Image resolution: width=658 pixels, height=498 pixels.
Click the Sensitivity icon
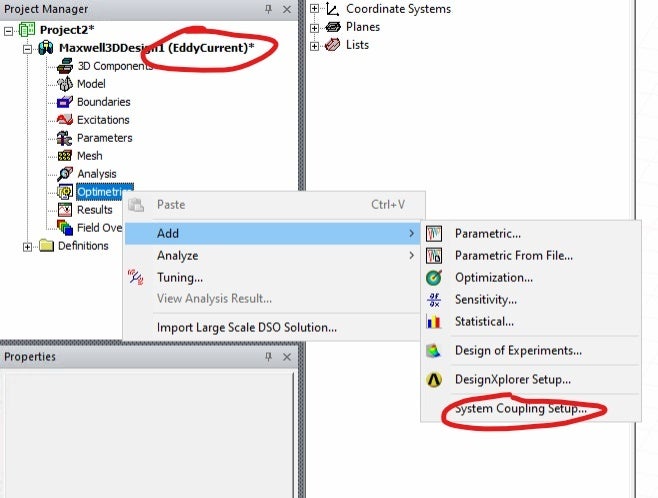(x=434, y=300)
